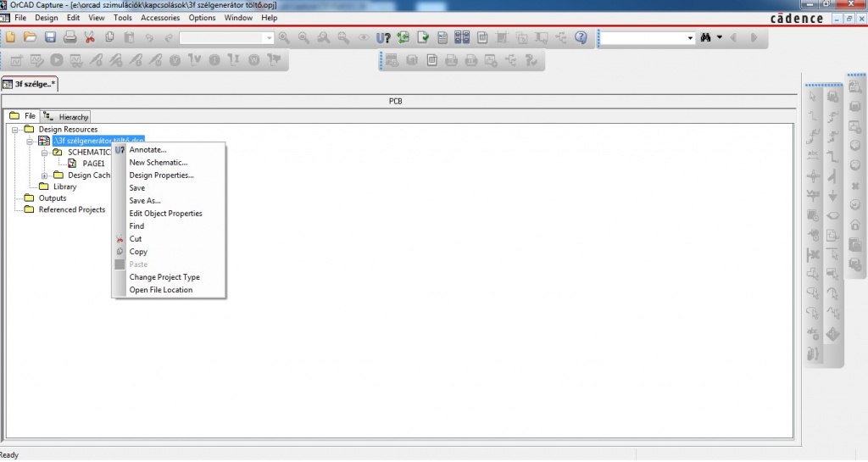
Task: Click the Copy toolbar icon
Action: coord(109,37)
